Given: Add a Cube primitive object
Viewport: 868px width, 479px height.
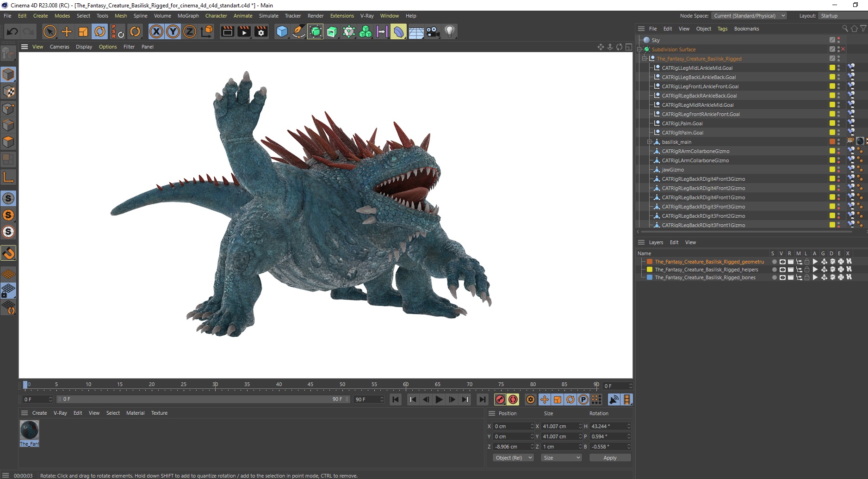Looking at the screenshot, I should click(x=282, y=31).
